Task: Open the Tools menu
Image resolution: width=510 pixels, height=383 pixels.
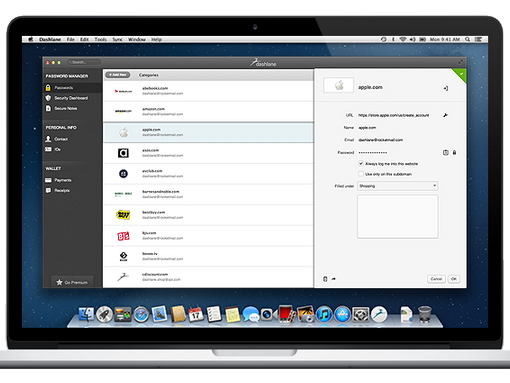Action: pyautogui.click(x=100, y=39)
